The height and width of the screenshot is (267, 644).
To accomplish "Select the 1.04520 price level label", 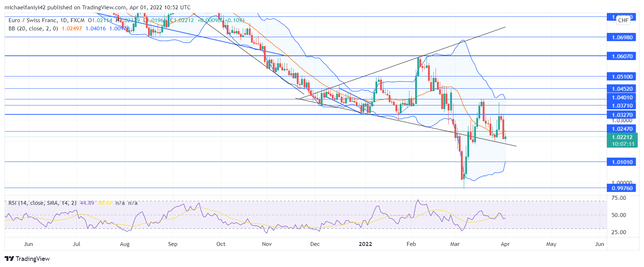I will tap(621, 89).
